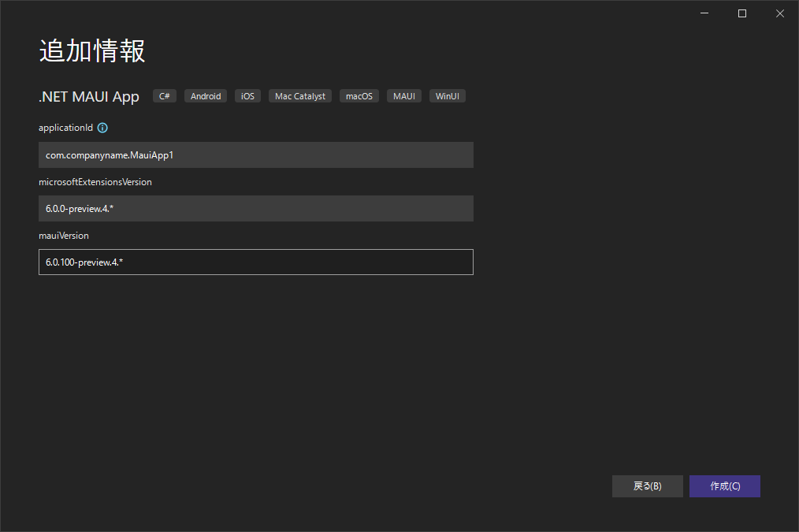Select the C# tag

165,96
